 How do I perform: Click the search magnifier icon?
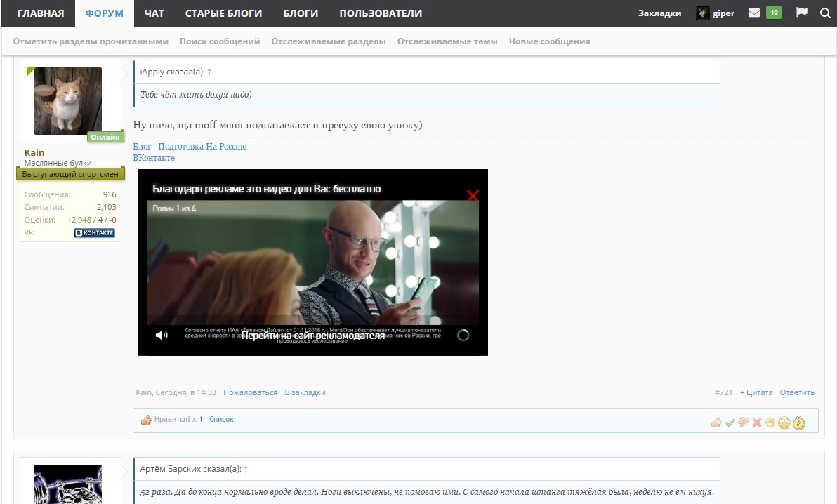tap(824, 13)
